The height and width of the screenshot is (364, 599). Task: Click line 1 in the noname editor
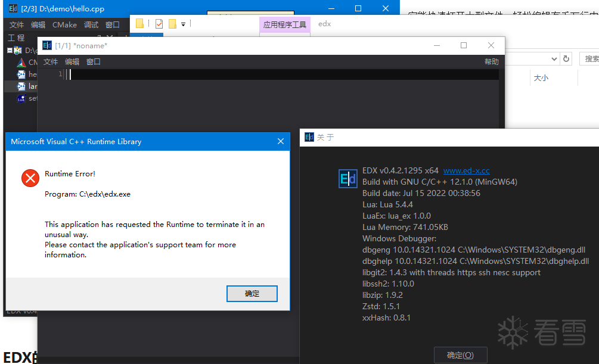[x=285, y=74]
